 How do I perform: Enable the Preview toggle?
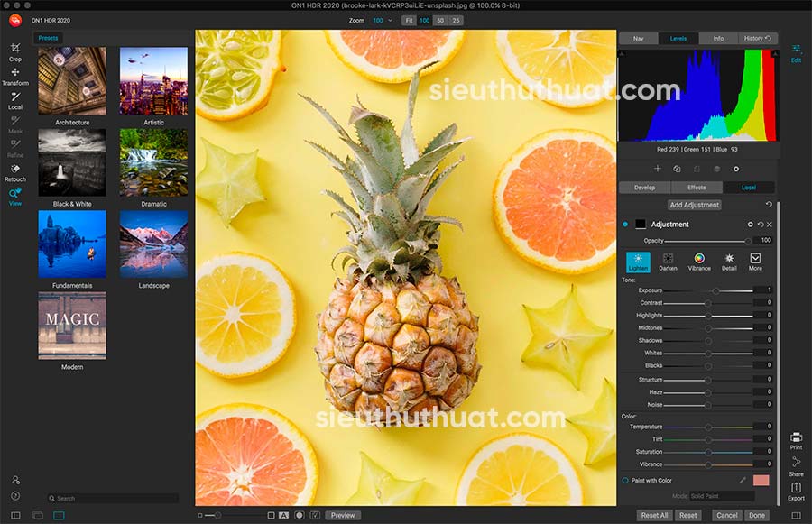(x=343, y=515)
